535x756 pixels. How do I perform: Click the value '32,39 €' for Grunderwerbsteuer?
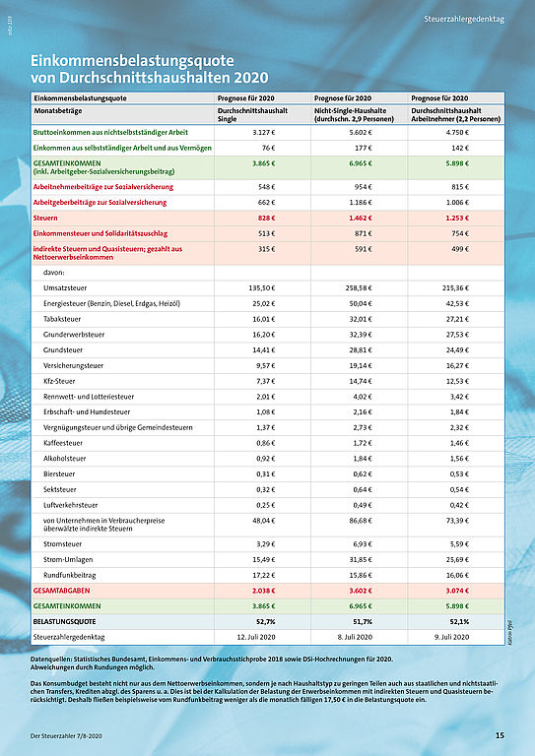(x=361, y=335)
